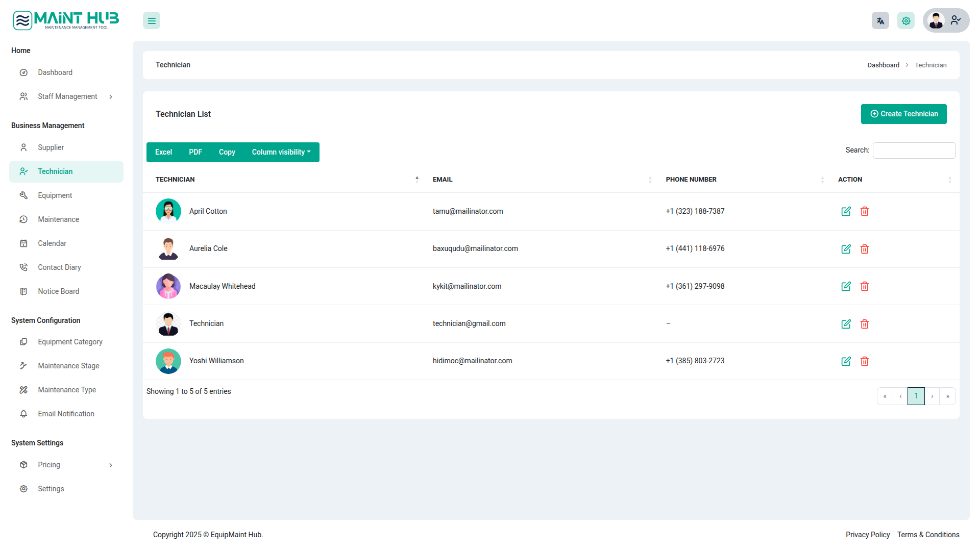980x551 pixels.
Task: Open Equipment in the sidebar
Action: pos(55,195)
